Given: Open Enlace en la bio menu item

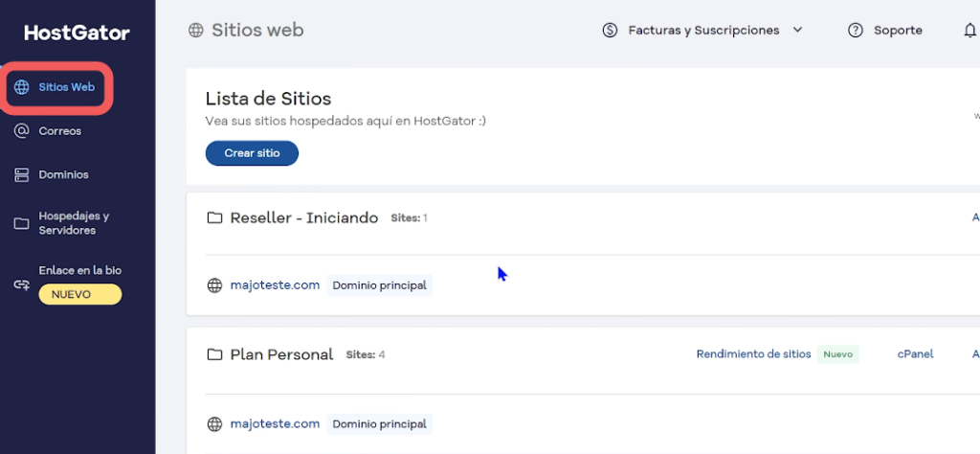Looking at the screenshot, I should point(80,271).
